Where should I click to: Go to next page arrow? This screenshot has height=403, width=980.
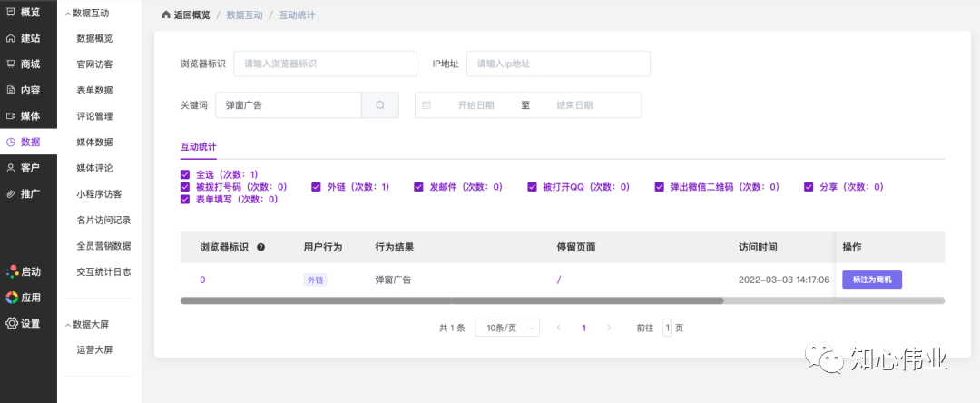point(609,328)
